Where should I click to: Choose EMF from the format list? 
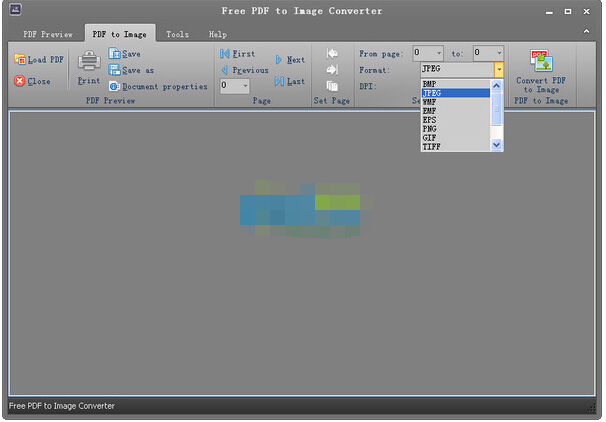coord(456,111)
